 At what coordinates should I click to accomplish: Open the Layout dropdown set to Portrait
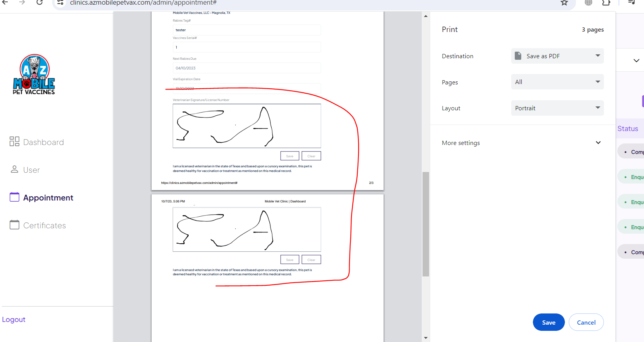[x=557, y=108]
